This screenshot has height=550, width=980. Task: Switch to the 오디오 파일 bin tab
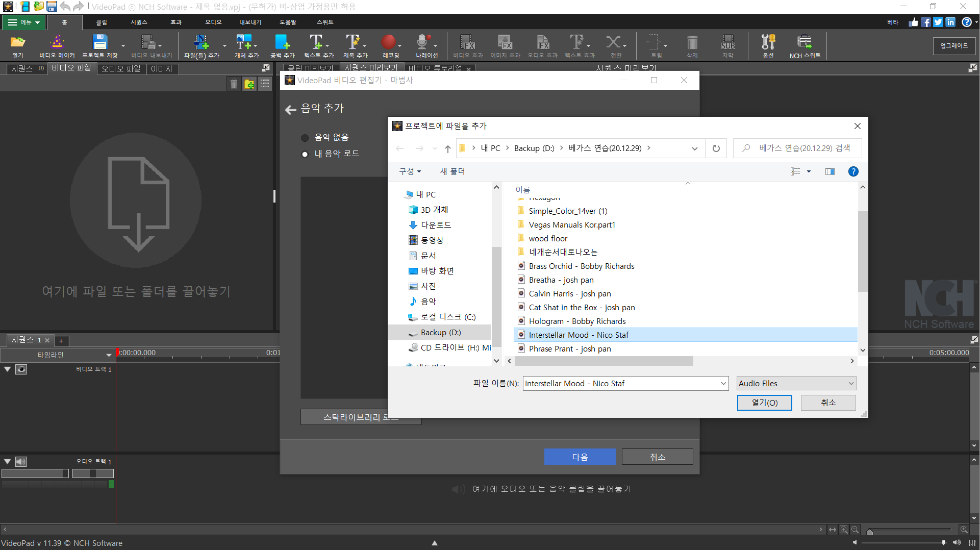tap(121, 69)
